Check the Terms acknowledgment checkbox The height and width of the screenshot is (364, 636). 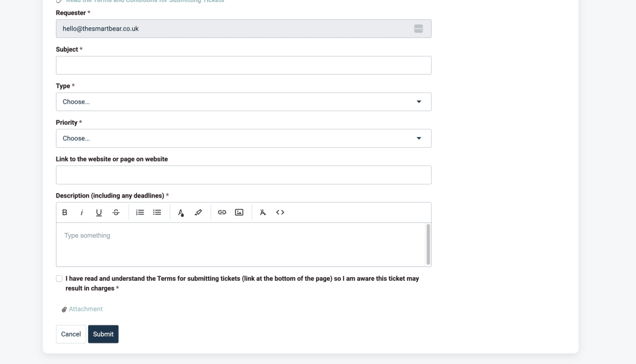[x=60, y=279]
